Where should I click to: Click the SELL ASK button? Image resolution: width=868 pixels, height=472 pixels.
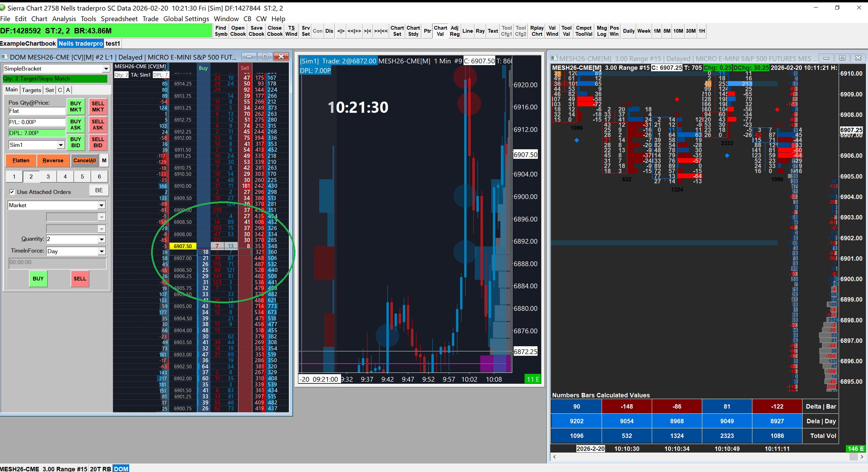(98, 125)
